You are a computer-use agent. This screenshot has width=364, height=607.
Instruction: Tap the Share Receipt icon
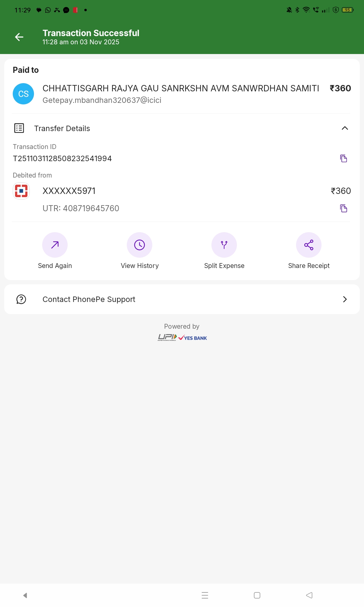[x=309, y=245]
